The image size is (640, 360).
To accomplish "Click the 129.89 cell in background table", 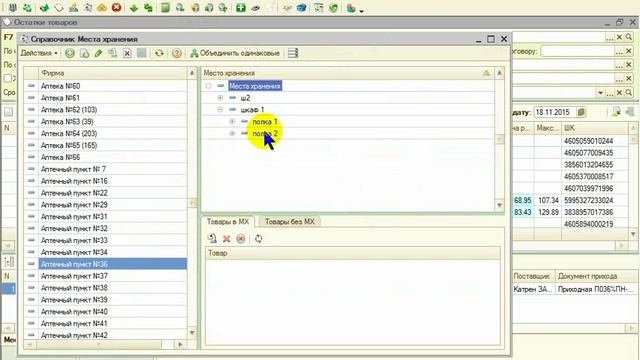I will point(548,212).
